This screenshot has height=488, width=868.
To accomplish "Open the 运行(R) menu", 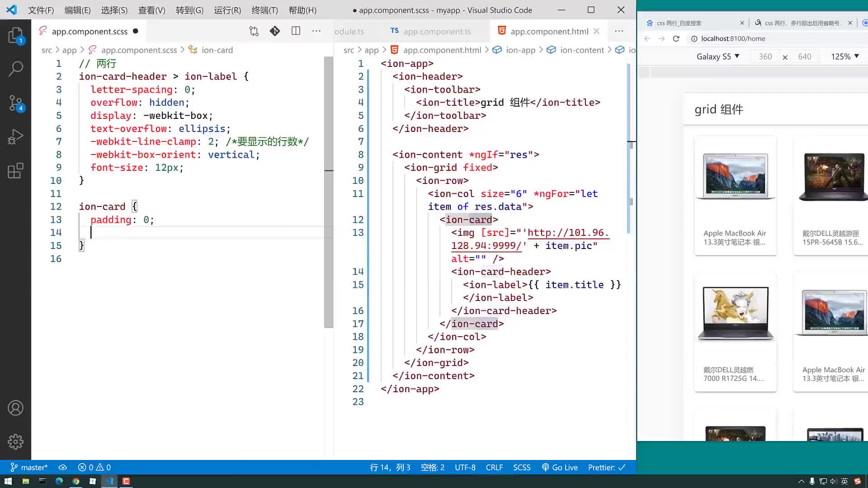I will click(x=227, y=10).
